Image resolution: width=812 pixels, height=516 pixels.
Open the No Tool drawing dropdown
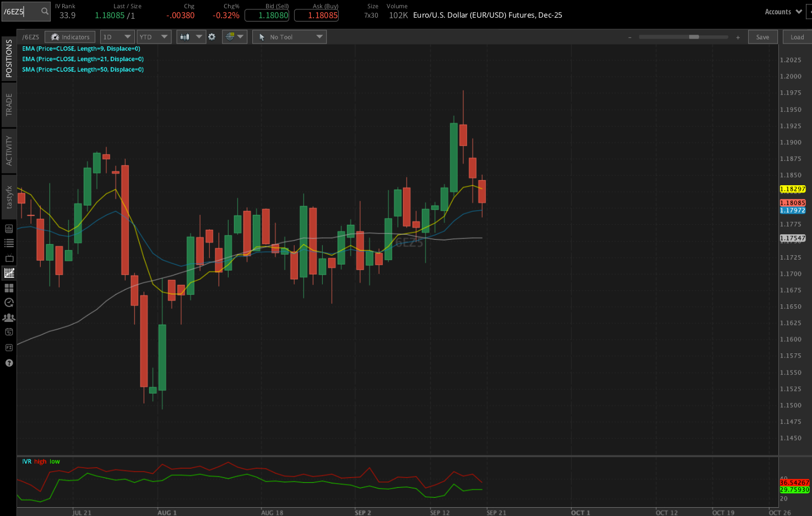click(x=289, y=37)
